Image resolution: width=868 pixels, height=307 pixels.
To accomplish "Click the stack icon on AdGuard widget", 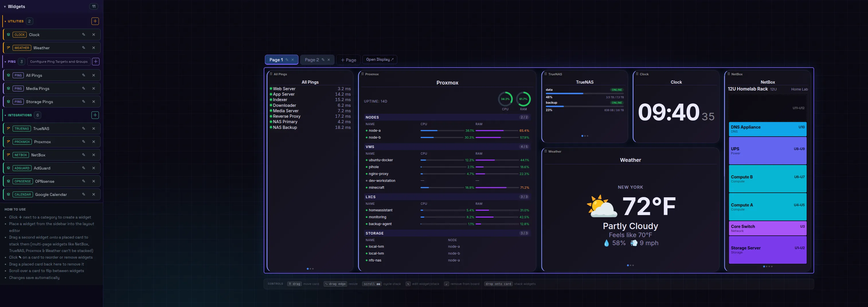I will point(8,168).
